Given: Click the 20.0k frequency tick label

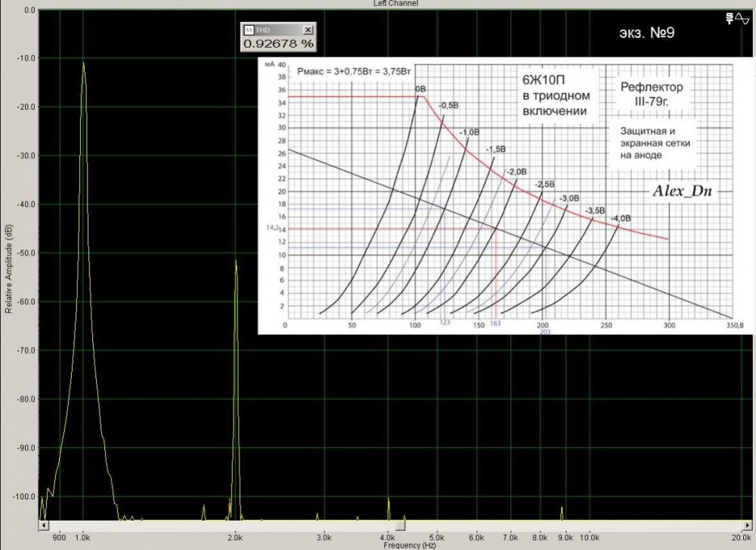Looking at the screenshot, I should point(741,536).
